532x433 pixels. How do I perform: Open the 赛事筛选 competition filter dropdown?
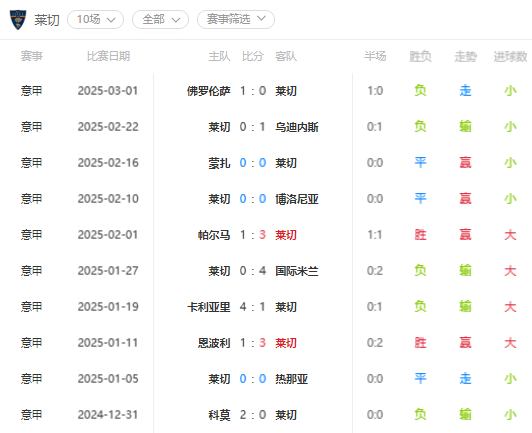click(236, 20)
